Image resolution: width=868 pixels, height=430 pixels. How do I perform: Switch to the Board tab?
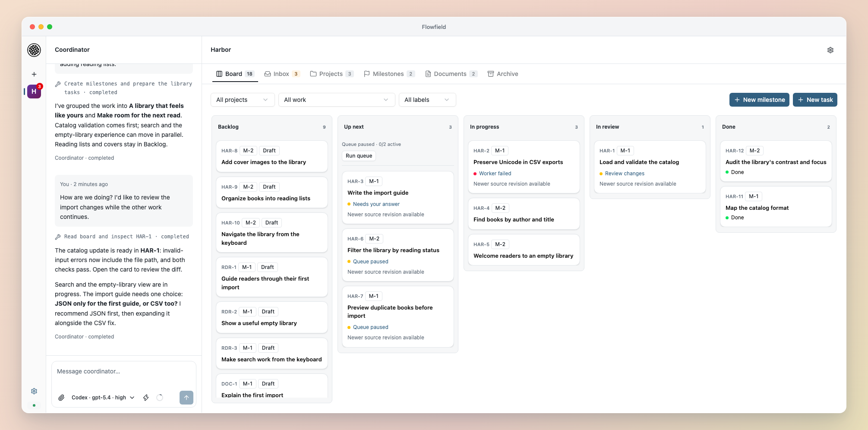click(235, 74)
